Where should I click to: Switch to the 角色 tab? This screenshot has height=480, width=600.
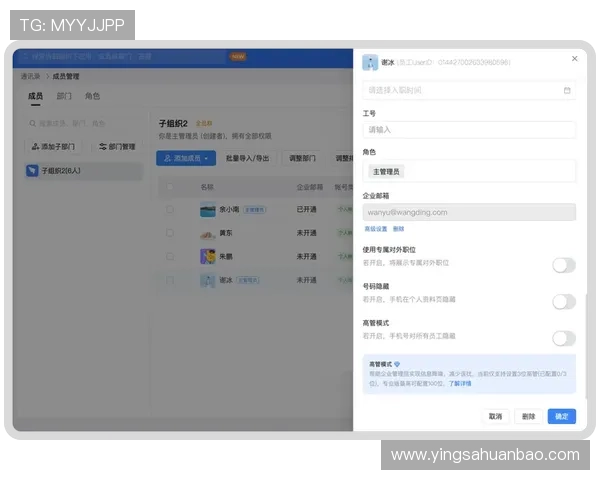(92, 96)
